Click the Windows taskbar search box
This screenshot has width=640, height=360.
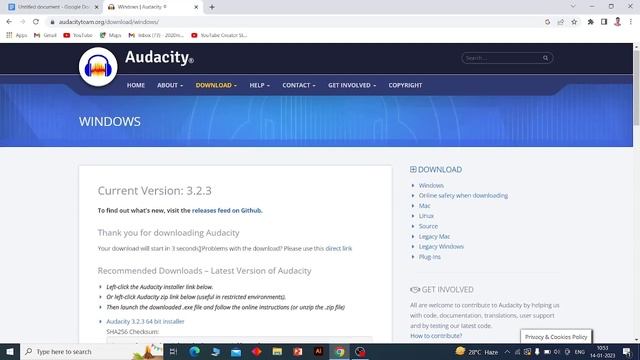tap(91, 351)
